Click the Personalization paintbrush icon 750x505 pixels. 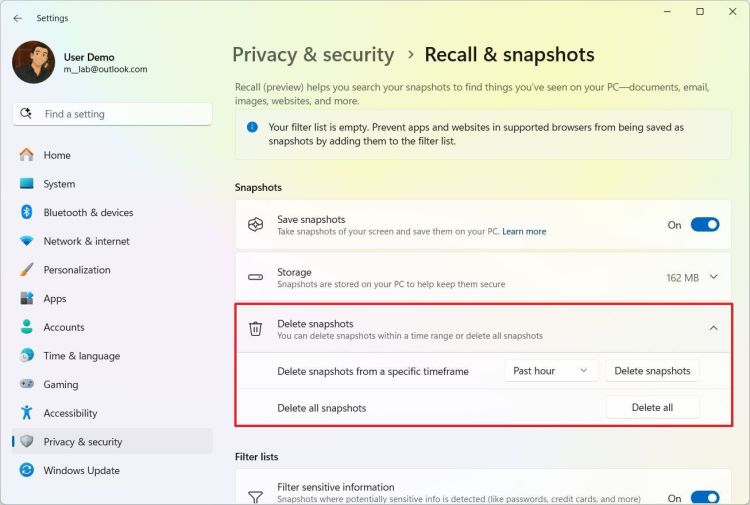pos(26,270)
